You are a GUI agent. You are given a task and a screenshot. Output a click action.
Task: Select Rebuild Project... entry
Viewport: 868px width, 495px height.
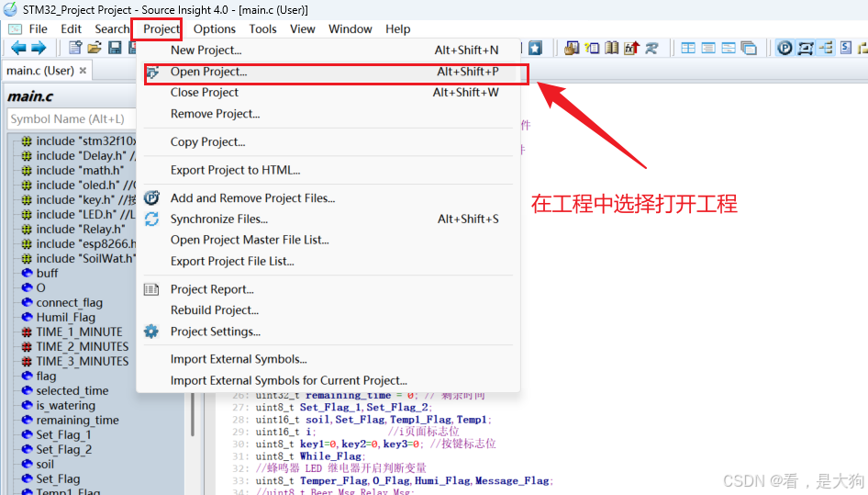(328, 310)
